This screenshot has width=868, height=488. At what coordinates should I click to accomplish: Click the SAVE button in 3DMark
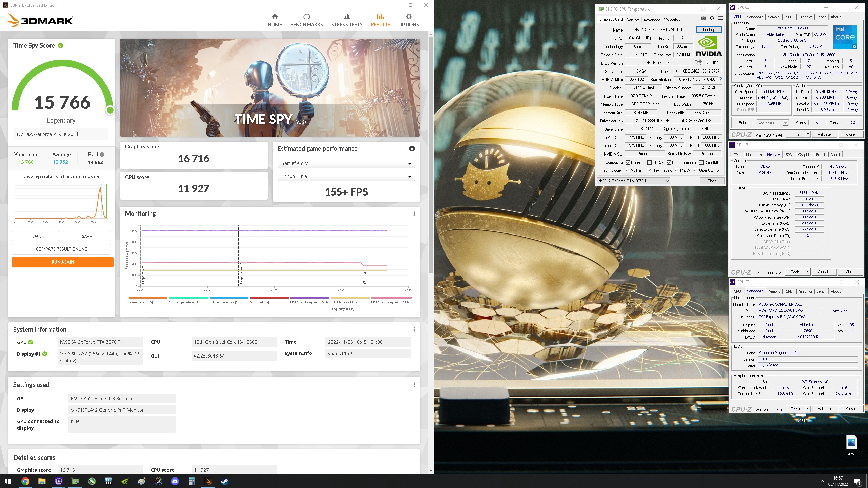87,236
